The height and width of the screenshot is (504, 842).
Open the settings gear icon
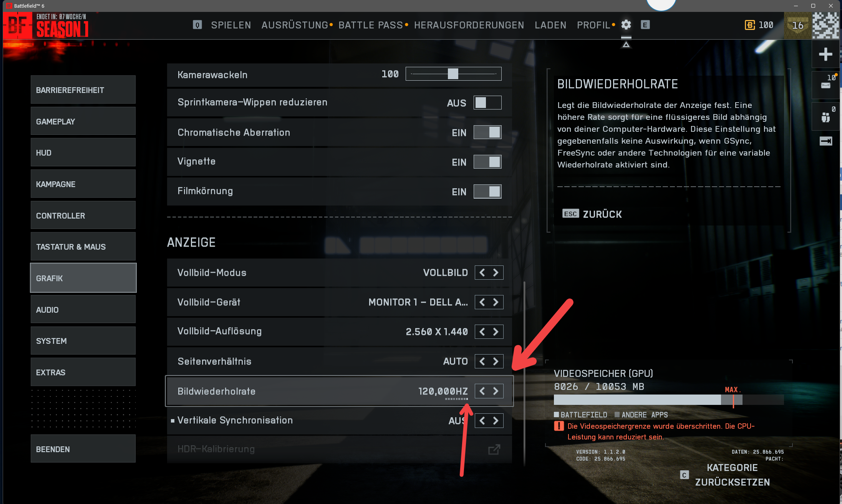[x=626, y=25]
